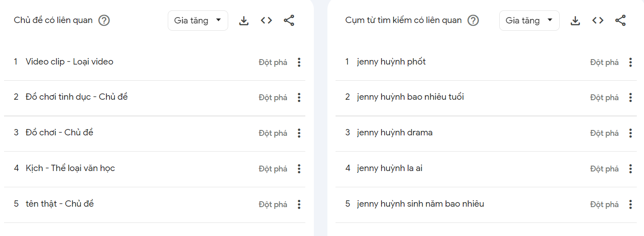Download related topics data as CSV

click(x=244, y=21)
